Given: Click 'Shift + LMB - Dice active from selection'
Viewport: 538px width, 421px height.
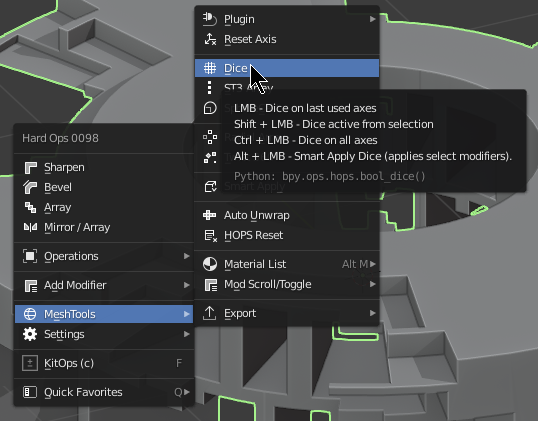Looking at the screenshot, I should 334,124.
